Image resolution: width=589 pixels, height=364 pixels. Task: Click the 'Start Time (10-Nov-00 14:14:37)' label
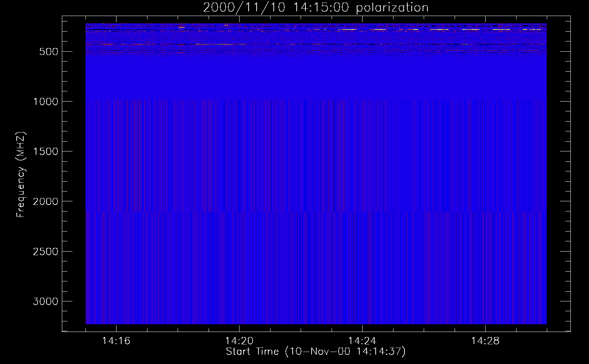tap(316, 352)
